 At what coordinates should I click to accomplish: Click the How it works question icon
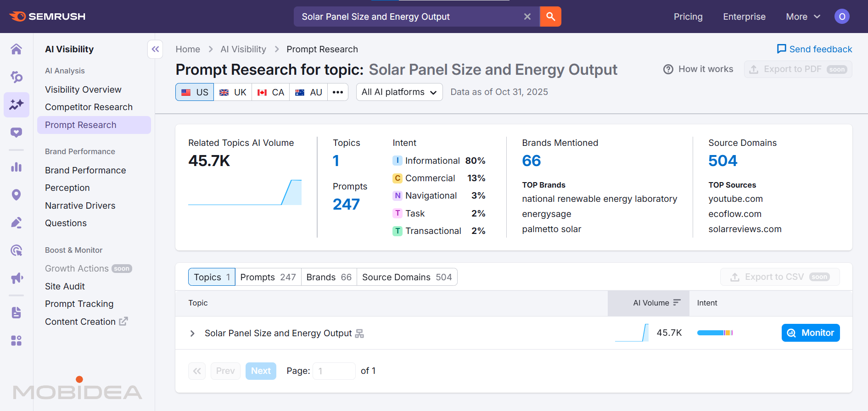tap(668, 69)
